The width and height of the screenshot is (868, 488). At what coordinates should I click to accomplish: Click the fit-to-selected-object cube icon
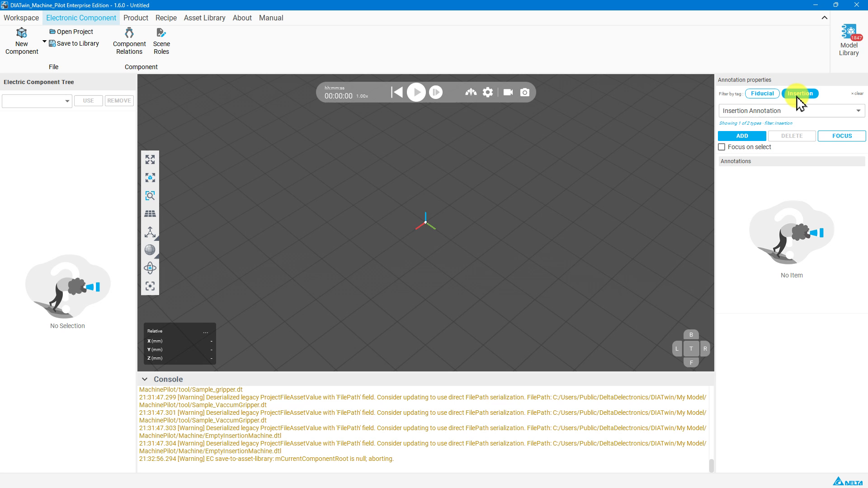coord(150,178)
